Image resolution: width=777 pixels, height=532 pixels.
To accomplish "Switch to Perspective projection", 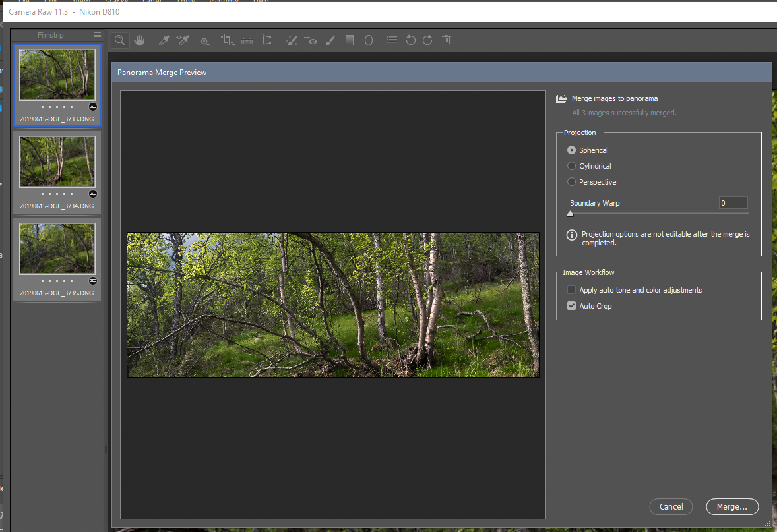I will pos(572,182).
